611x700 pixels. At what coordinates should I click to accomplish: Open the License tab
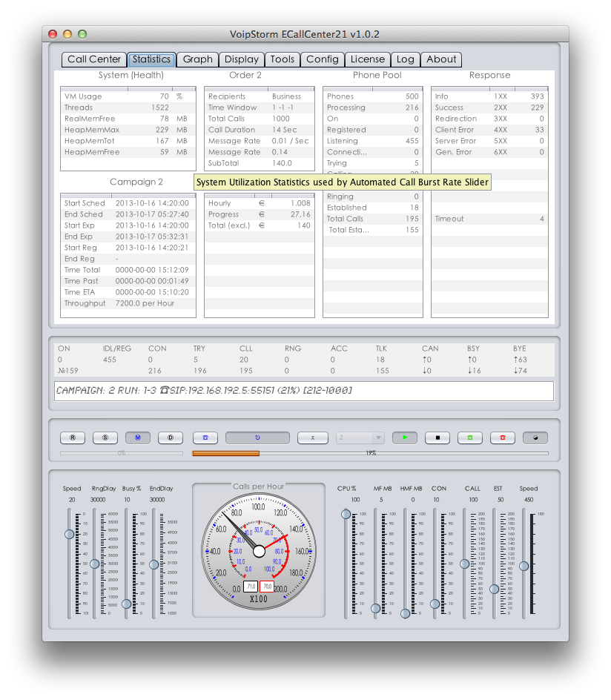pos(368,59)
